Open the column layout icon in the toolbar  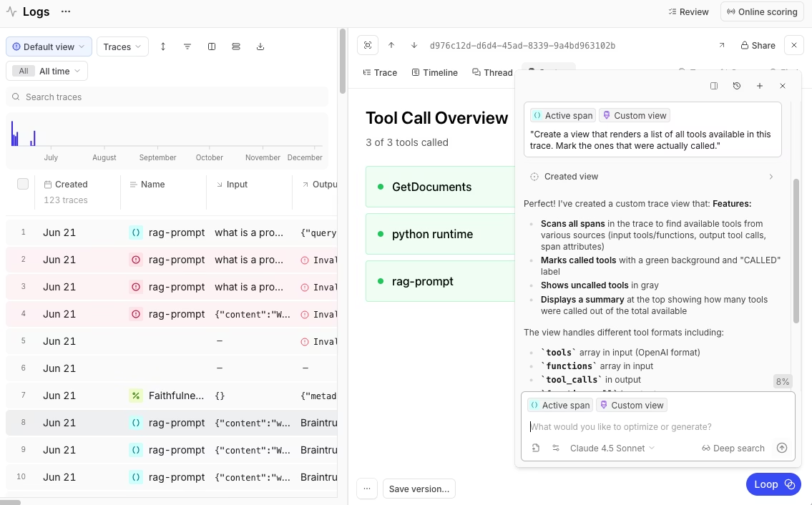point(212,46)
